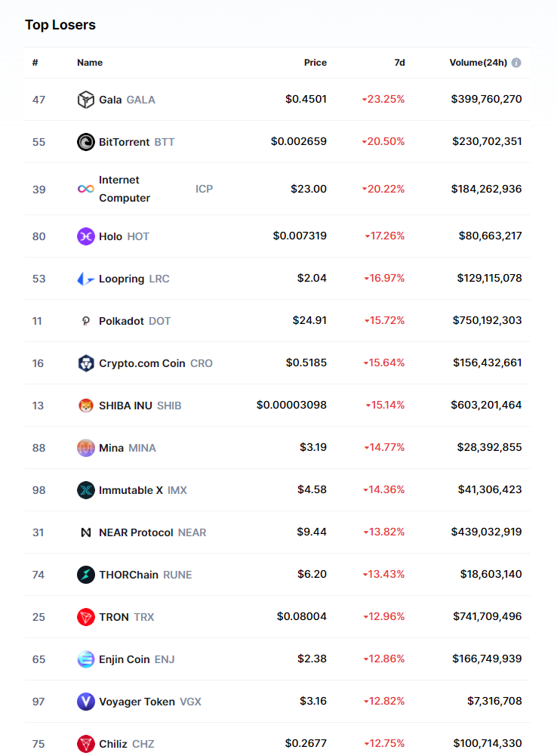Click the Crypto.com Coin logo icon
The image size is (557, 756).
click(86, 363)
